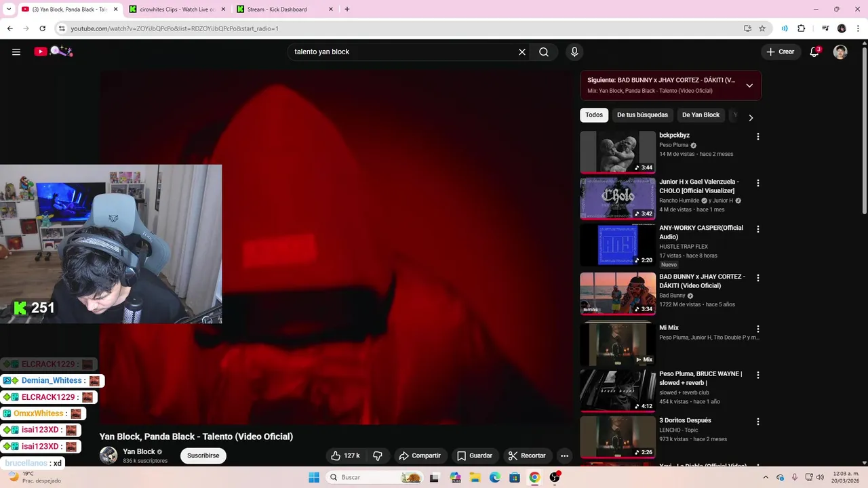
Task: Open OBS Studio from the taskbar
Action: coord(555,477)
